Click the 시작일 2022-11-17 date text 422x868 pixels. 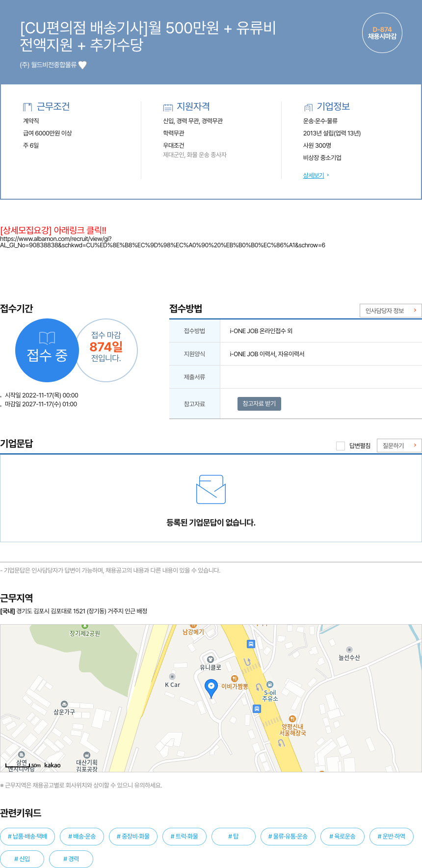click(41, 395)
